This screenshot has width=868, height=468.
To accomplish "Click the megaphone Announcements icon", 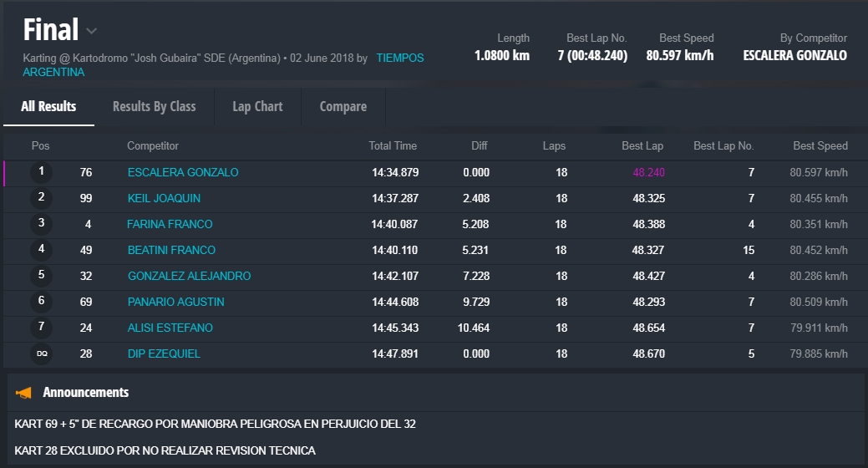I will click(24, 393).
